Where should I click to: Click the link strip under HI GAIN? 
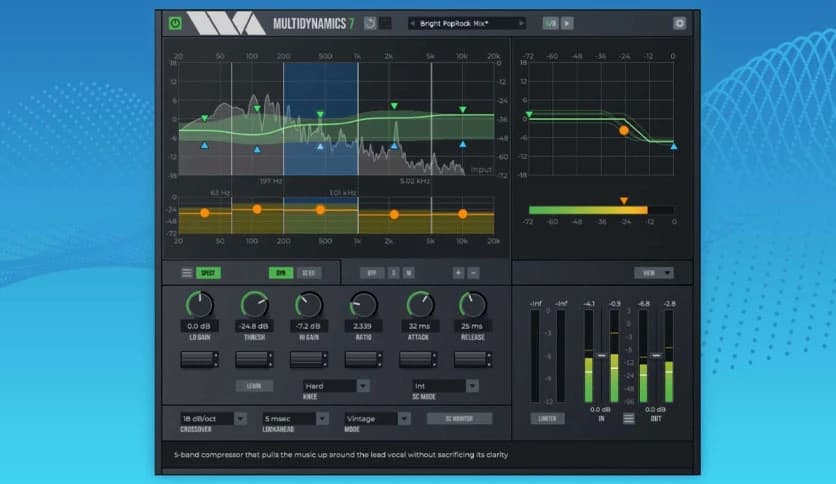coord(309,360)
